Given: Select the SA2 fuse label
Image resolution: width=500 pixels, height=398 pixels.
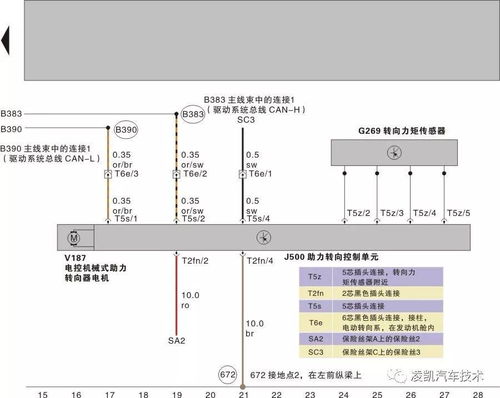Looking at the screenshot, I should pos(176,341).
